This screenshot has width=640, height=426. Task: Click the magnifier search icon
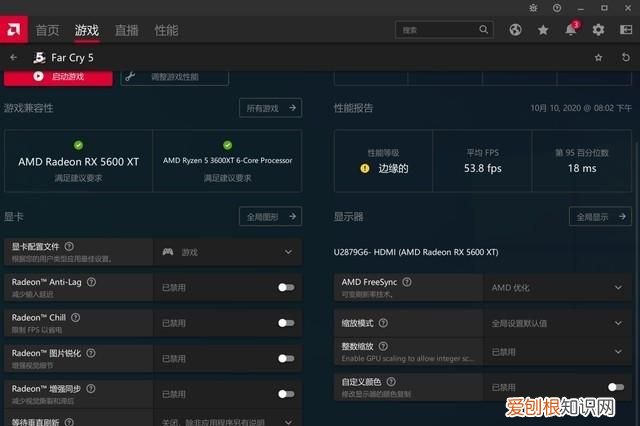(483, 29)
